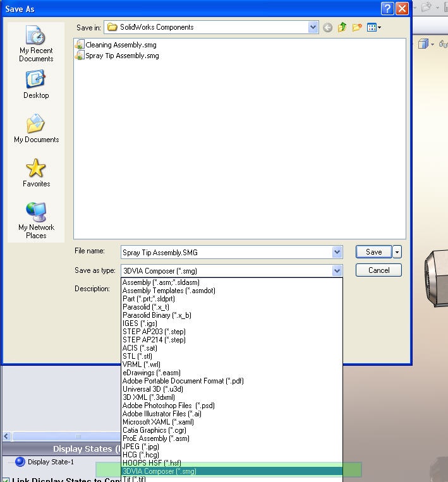
Task: Click Spray Tip Assembly.smg file icon
Action: [x=80, y=56]
